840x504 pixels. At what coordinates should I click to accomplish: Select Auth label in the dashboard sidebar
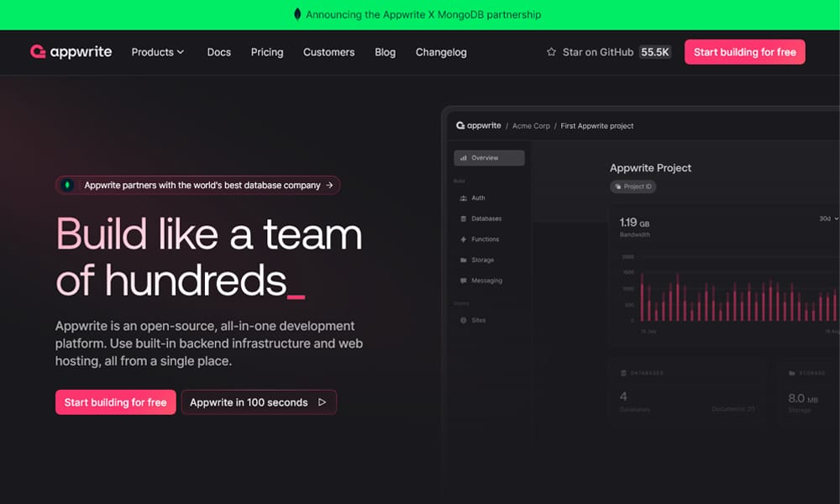(x=478, y=198)
